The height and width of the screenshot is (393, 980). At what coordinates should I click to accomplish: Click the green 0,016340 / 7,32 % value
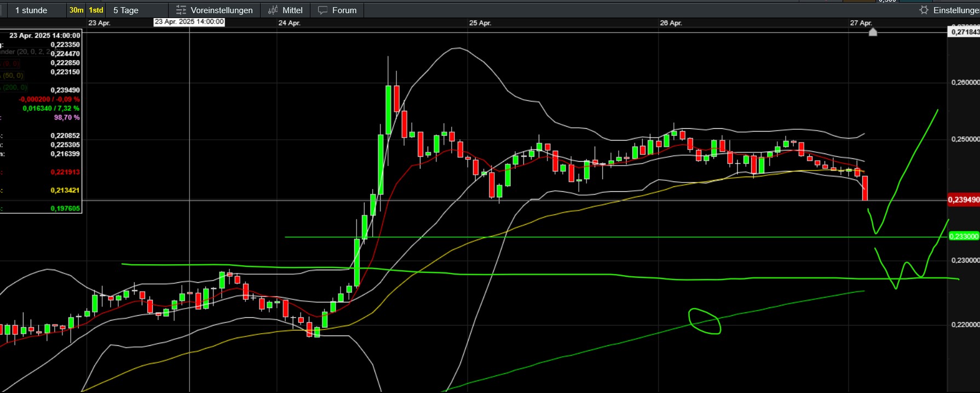[x=51, y=109]
